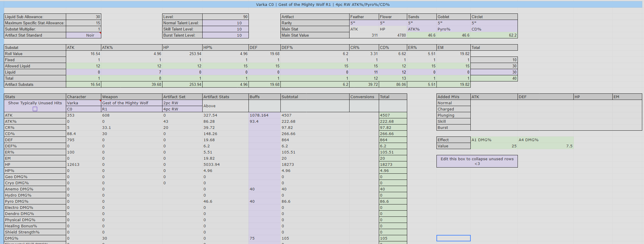
Task: Click the HP Total column value 18273
Action: coord(393,164)
